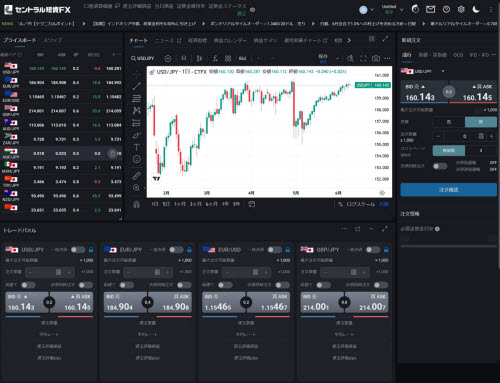The height and width of the screenshot is (383, 500).
Task: Toggle the settlement order switch in new order panel
Action: [440, 166]
